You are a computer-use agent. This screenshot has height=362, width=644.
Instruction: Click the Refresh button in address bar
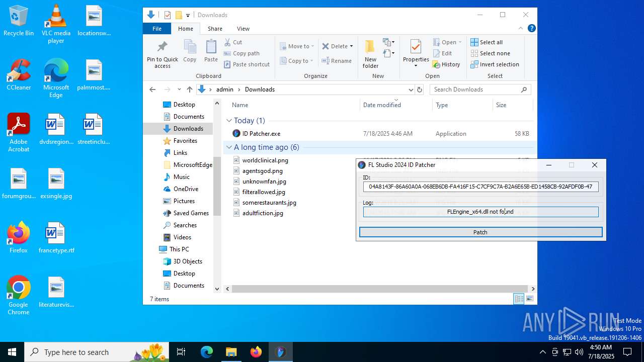click(420, 89)
